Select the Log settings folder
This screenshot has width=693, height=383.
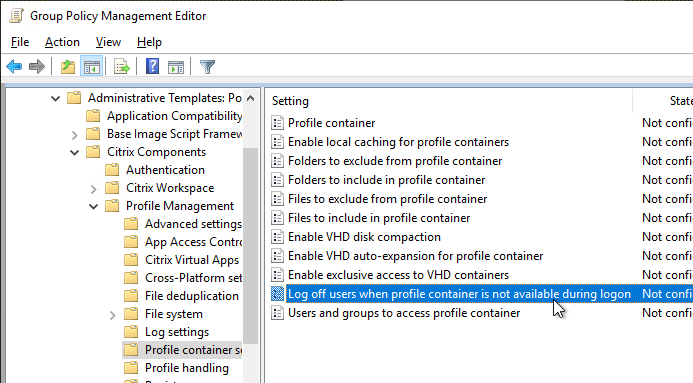(x=177, y=332)
